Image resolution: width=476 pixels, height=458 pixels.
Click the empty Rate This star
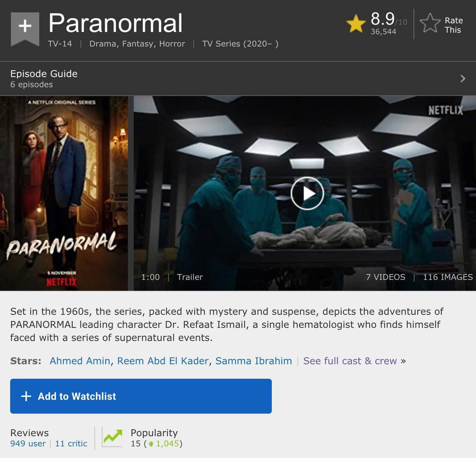pyautogui.click(x=430, y=23)
